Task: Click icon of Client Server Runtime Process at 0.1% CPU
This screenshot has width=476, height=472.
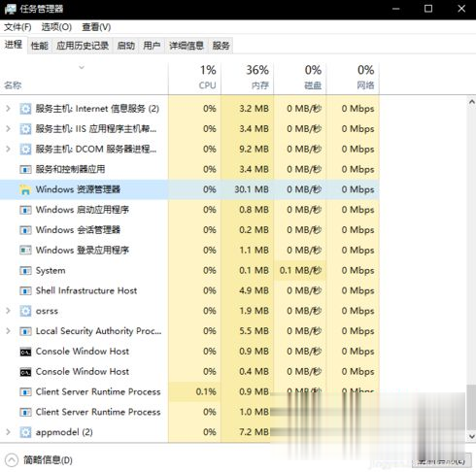Action: (25, 392)
